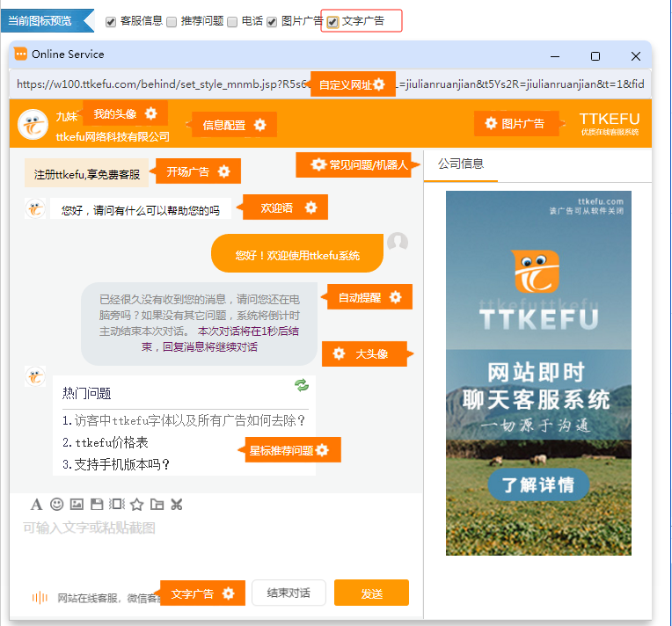The width and height of the screenshot is (672, 626).
Task: Click question 访客中ttkefu字体以及所有广告如何去除
Action: 184,420
